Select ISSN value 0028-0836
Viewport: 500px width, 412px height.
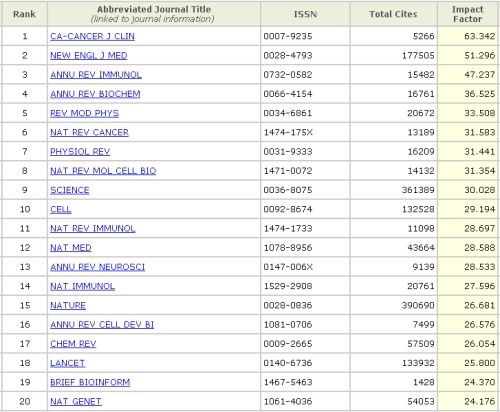tap(288, 305)
